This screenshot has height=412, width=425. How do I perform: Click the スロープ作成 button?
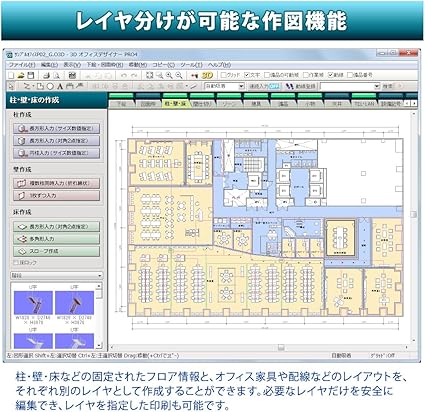click(56, 251)
